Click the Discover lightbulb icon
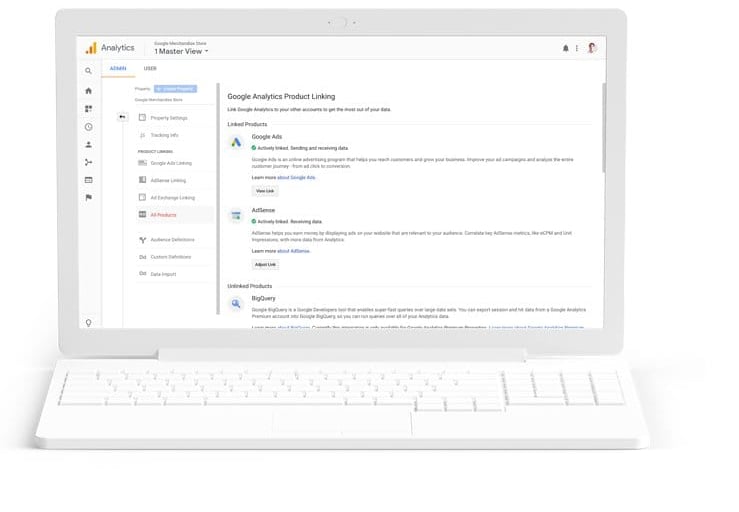 click(x=88, y=322)
